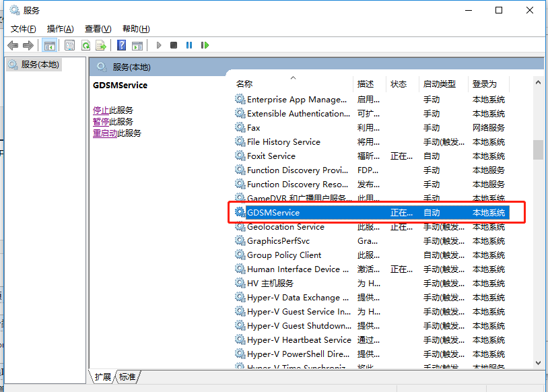The image size is (548, 392).
Task: Click the 服务(本地) header above details
Action: pos(131,67)
